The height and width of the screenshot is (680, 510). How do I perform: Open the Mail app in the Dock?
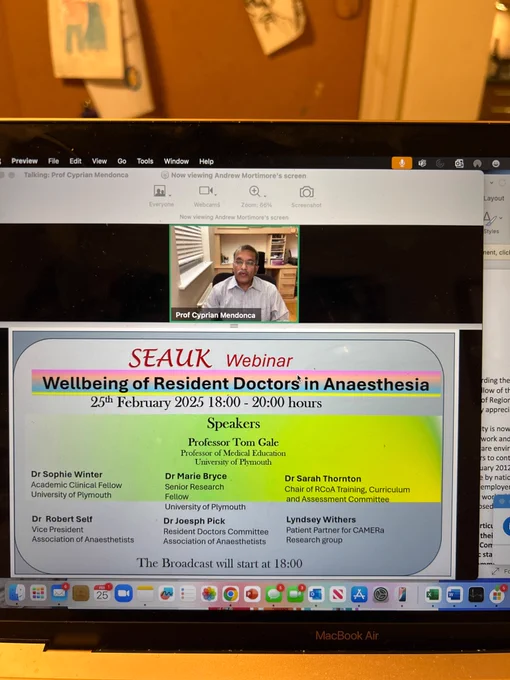(59, 593)
